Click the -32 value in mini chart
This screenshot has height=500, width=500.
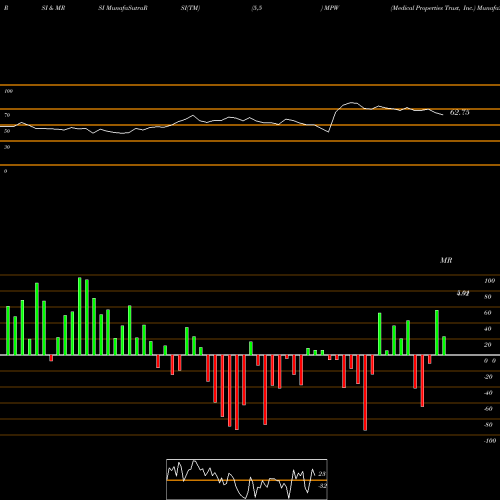[x=322, y=486]
